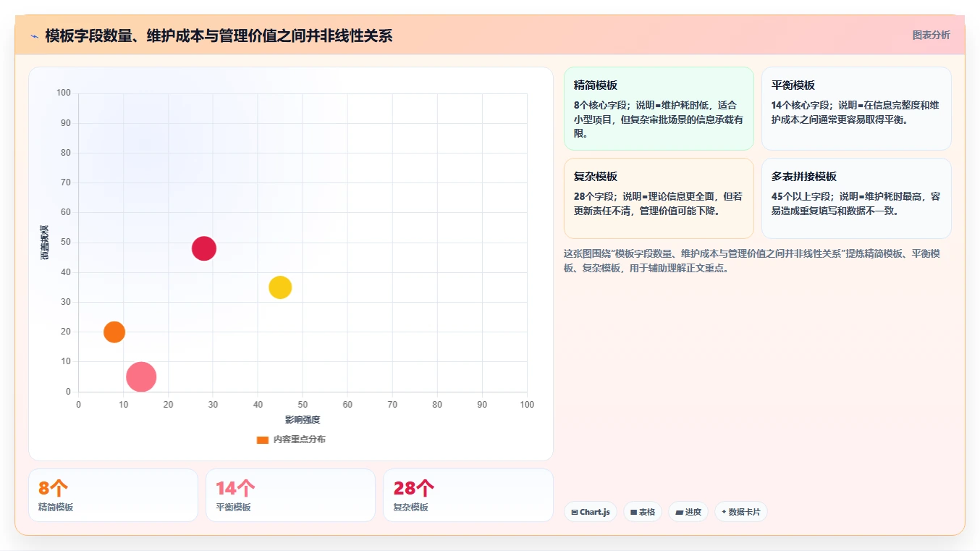
Task: Toggle the 内容重点分布 legend color box
Action: (263, 439)
